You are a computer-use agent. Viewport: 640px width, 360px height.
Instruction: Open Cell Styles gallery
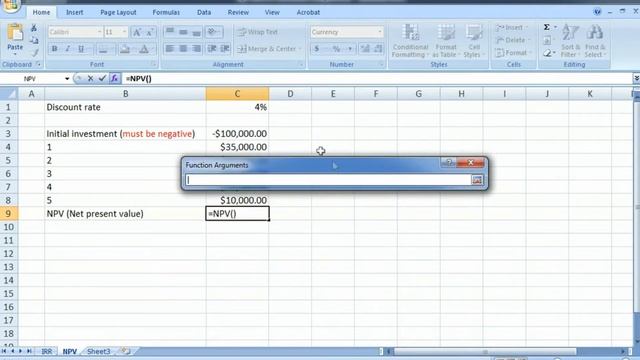tap(474, 41)
